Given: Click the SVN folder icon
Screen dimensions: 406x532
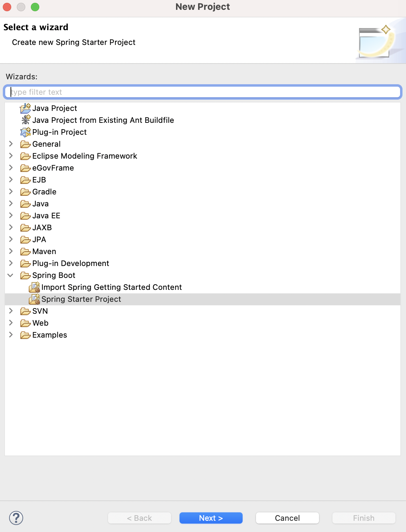Looking at the screenshot, I should pyautogui.click(x=26, y=311).
